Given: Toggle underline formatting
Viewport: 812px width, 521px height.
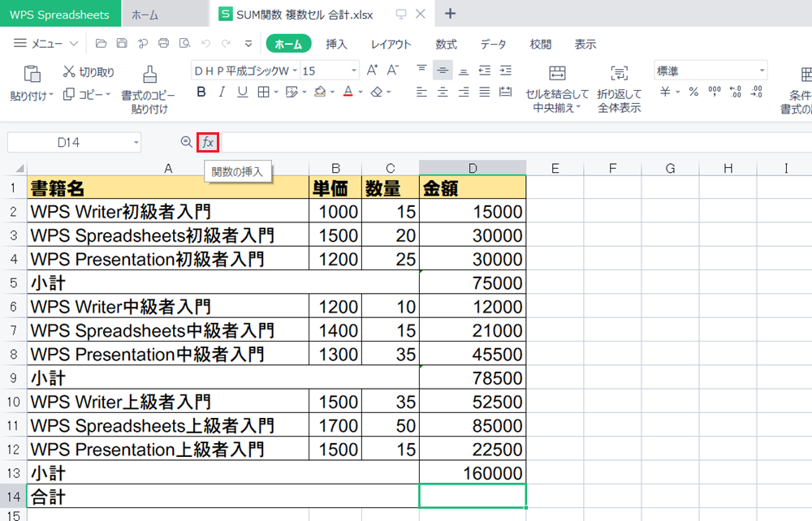Looking at the screenshot, I should (242, 92).
